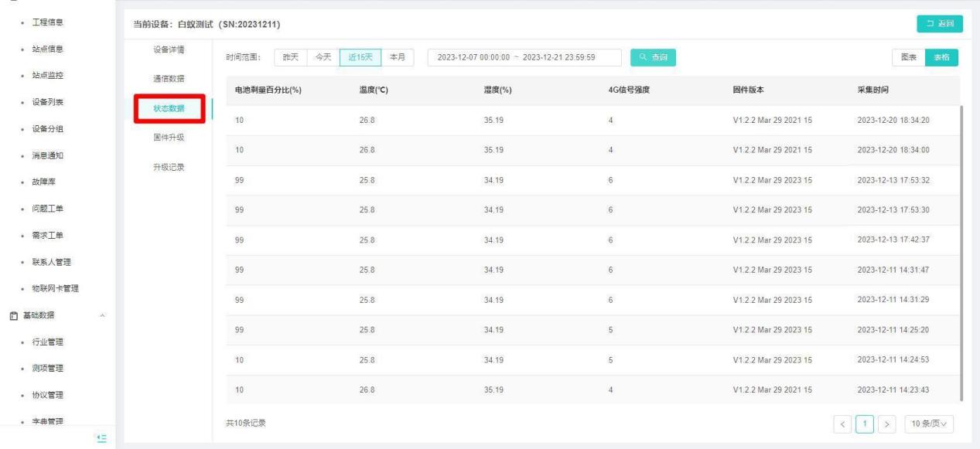
Task: Switch to the 通信数据 tab
Action: pyautogui.click(x=169, y=80)
